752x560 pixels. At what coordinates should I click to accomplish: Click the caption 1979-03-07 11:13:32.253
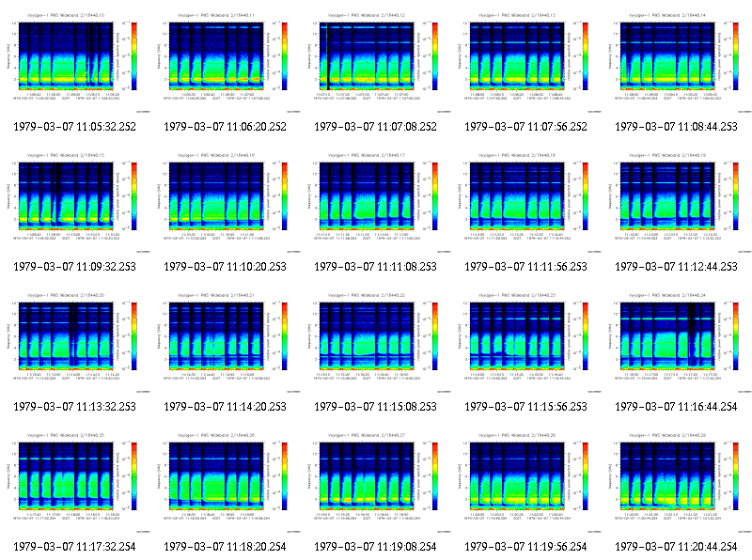pos(75,407)
